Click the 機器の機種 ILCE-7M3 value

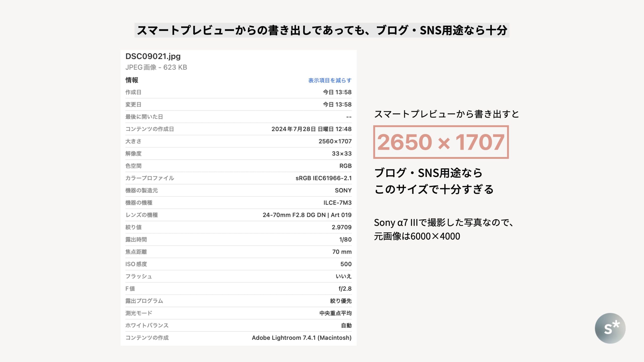(337, 203)
